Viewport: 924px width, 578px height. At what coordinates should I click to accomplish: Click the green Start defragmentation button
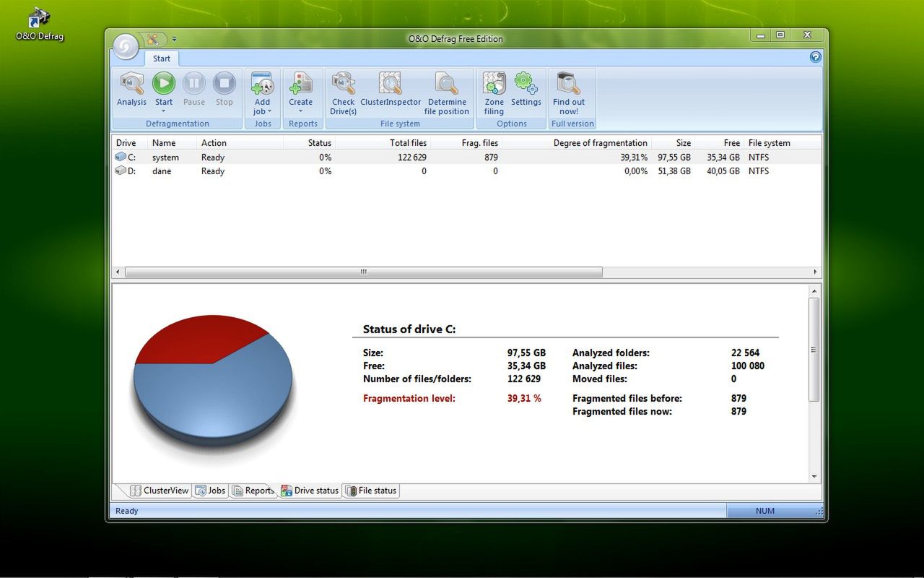coord(164,84)
